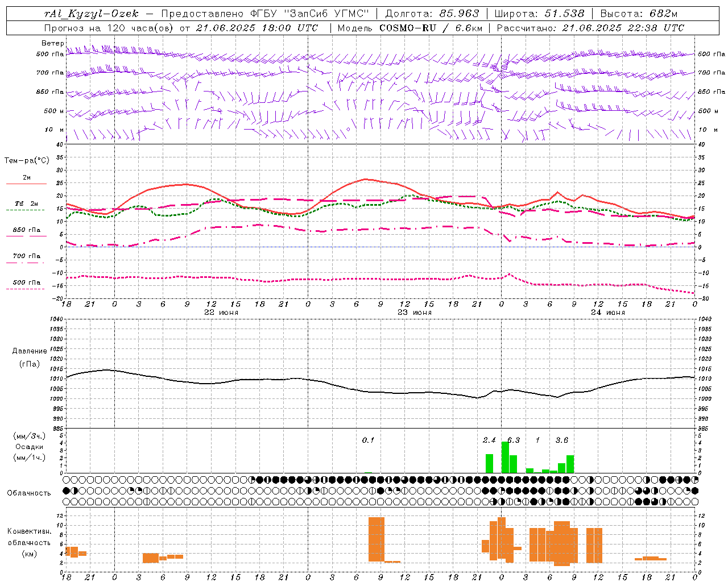Screen dimensions: 728x582
Task: Click the (гПа) pressure unit label
Action: pyautogui.click(x=30, y=364)
